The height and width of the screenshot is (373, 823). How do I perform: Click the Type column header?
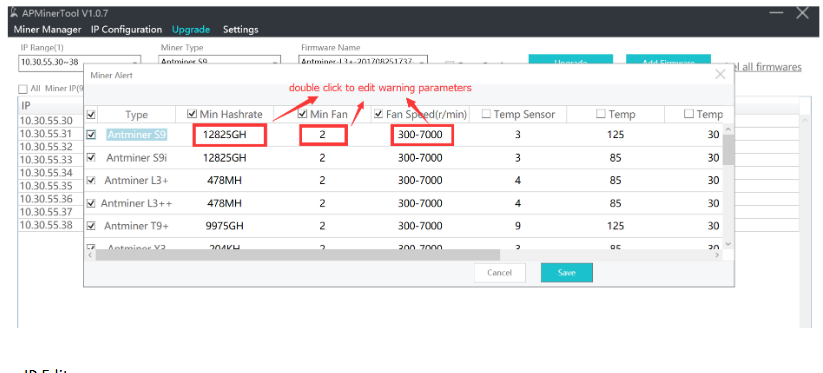coord(136,114)
